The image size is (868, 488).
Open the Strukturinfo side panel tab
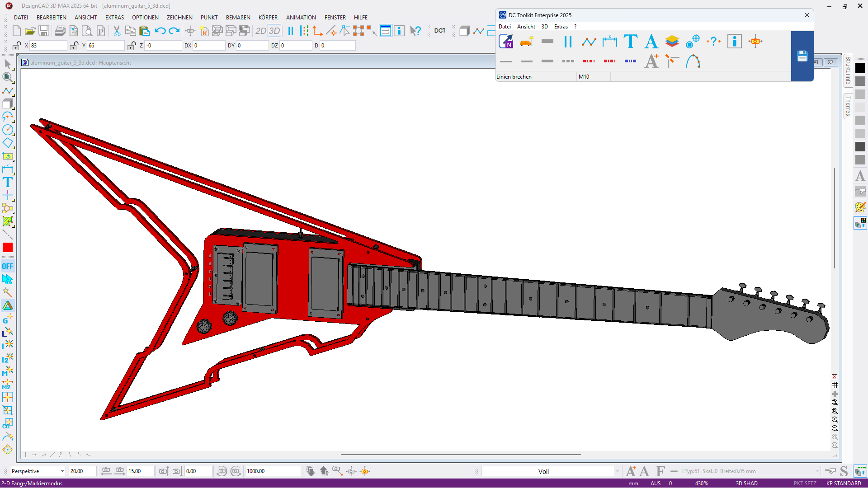[848, 71]
